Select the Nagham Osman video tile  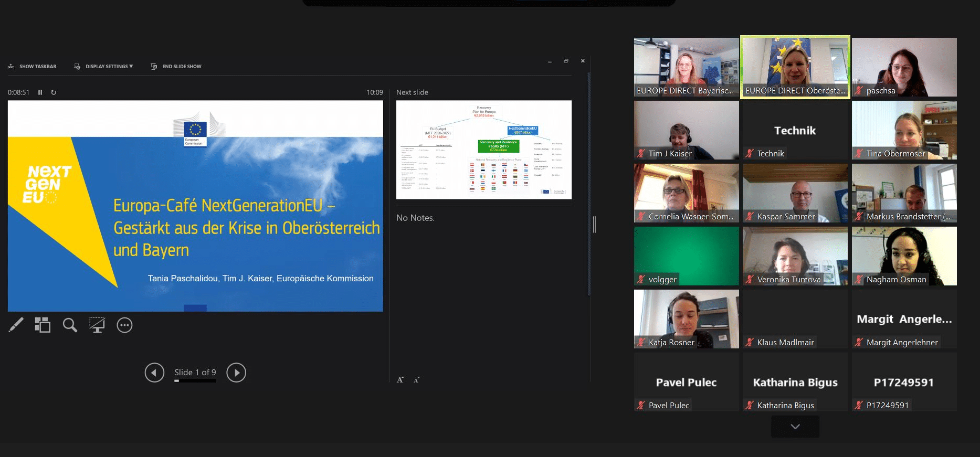pos(904,256)
